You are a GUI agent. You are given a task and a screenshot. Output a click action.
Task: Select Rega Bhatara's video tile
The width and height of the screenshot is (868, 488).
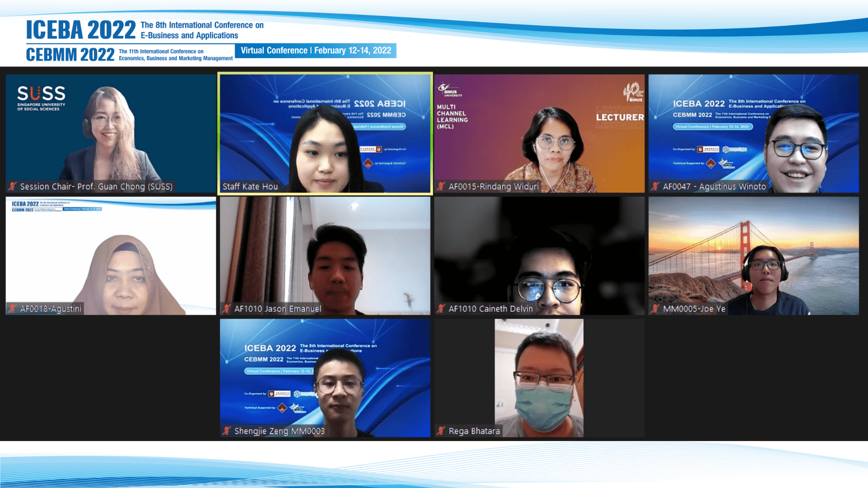click(x=539, y=378)
